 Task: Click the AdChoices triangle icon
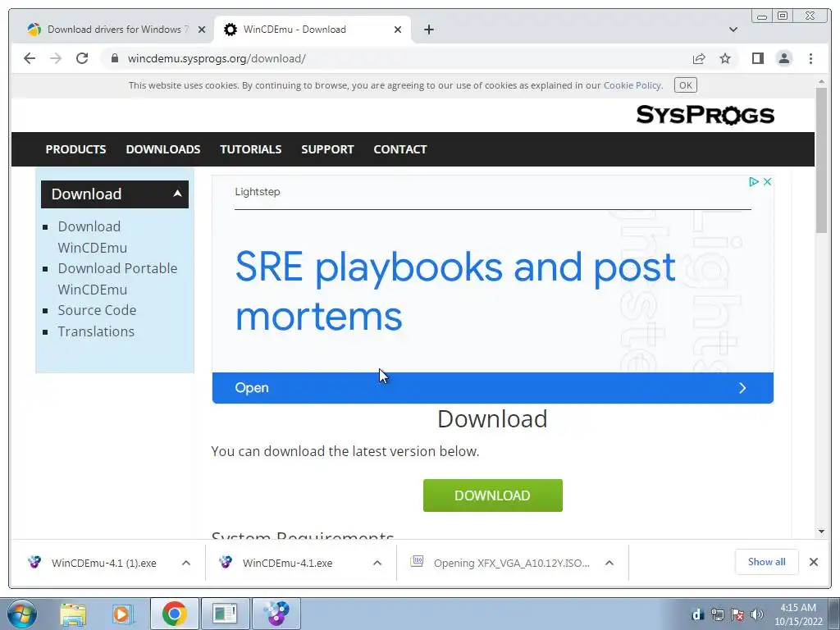coord(753,181)
